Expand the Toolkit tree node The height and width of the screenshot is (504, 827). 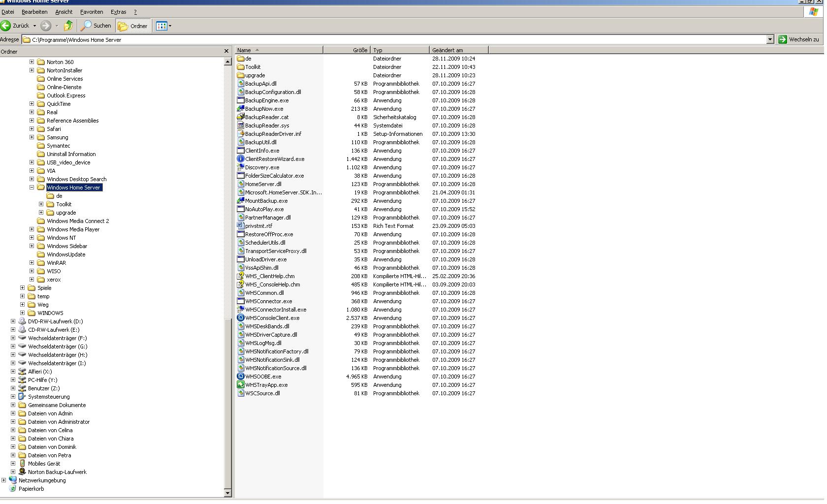(x=41, y=204)
